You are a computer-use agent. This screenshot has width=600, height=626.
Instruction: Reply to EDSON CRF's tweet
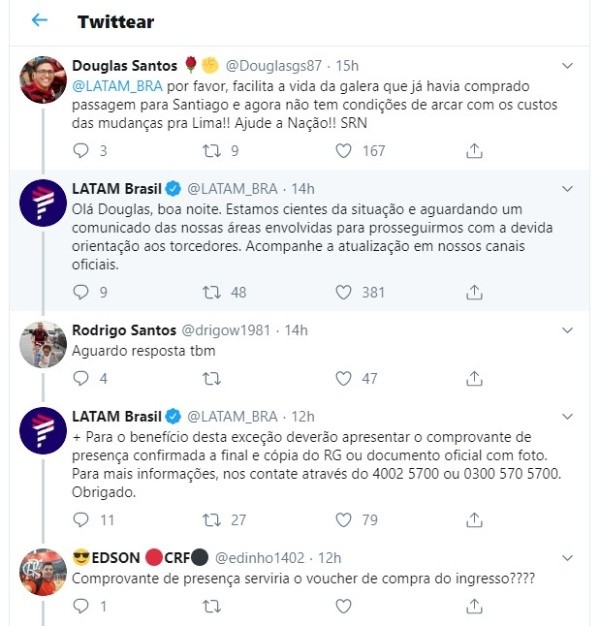click(82, 606)
